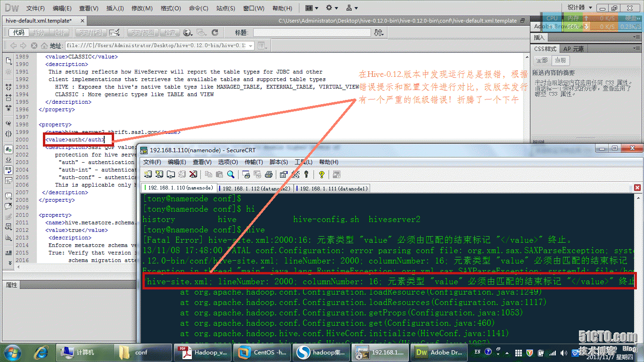The width and height of the screenshot is (644, 362).
Task: Open the Dreamweaver layout dropdown in menu bar
Action: point(312,8)
